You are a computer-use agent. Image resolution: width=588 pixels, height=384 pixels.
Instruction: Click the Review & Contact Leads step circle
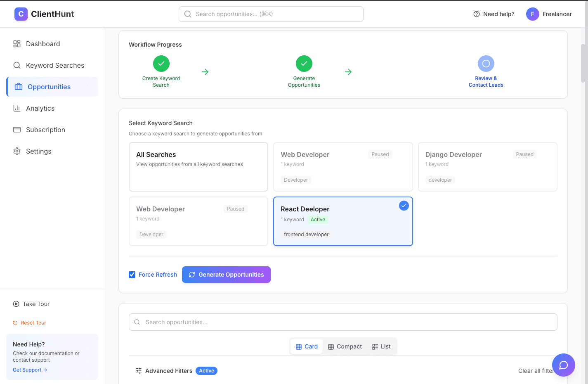click(x=486, y=64)
